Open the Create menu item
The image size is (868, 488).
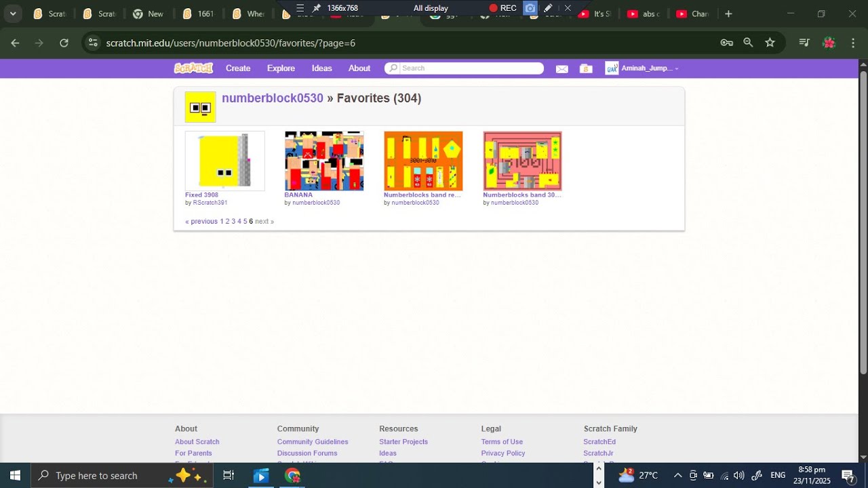(238, 68)
